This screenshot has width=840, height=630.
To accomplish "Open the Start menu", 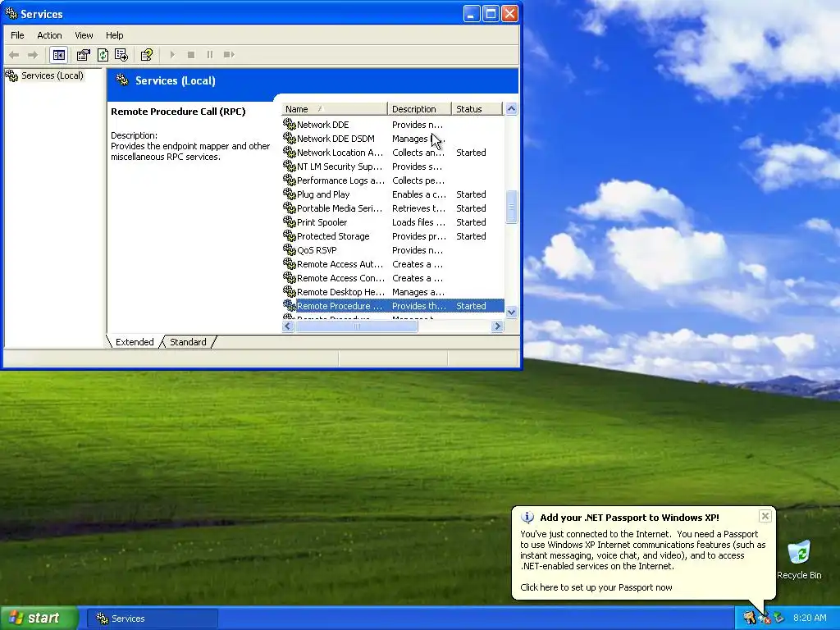I will [39, 618].
